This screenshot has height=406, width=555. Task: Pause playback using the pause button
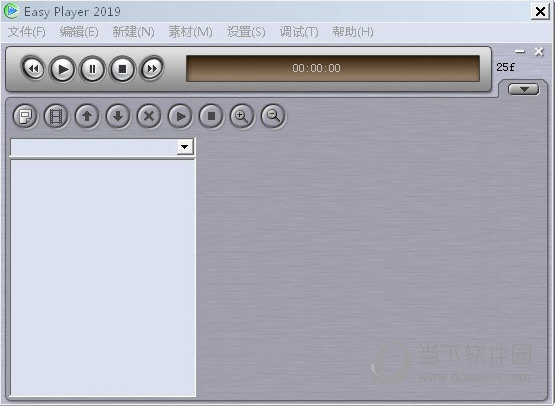click(92, 69)
